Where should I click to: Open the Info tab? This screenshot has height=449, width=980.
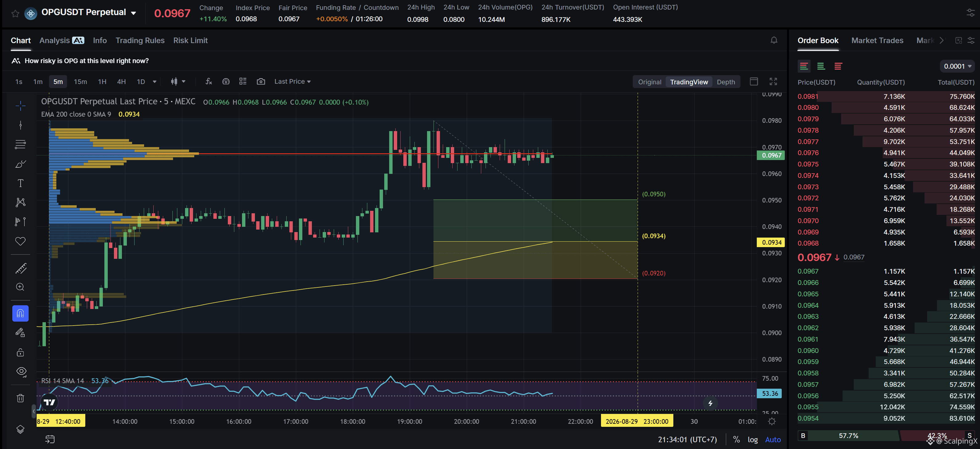tap(100, 40)
